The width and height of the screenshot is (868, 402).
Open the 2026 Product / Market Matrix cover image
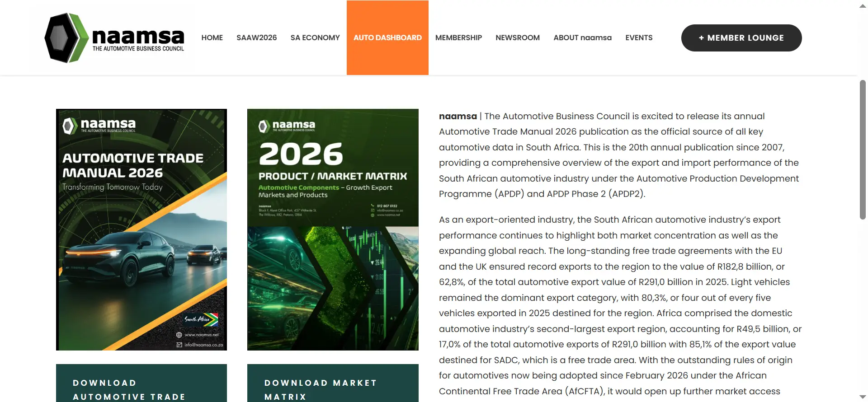pyautogui.click(x=333, y=229)
